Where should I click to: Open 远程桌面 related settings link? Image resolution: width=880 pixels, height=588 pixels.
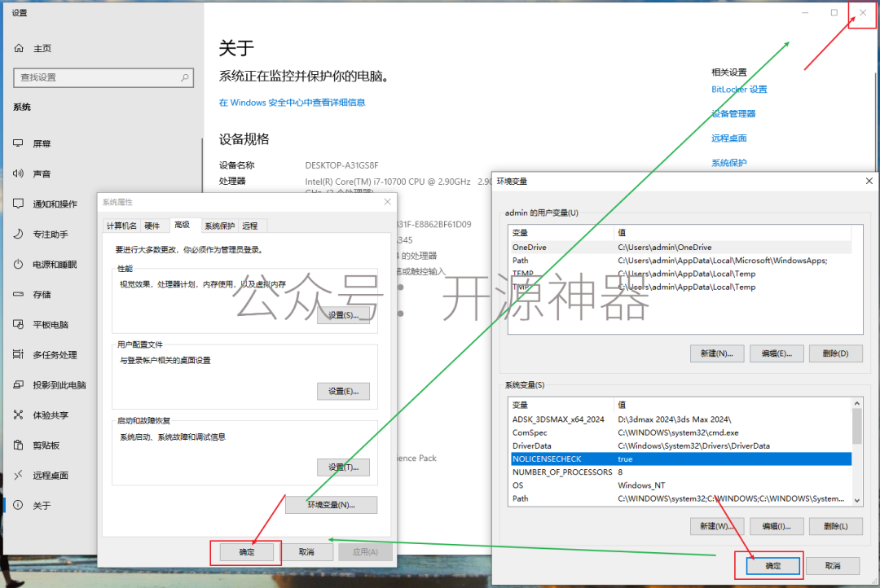click(x=729, y=138)
